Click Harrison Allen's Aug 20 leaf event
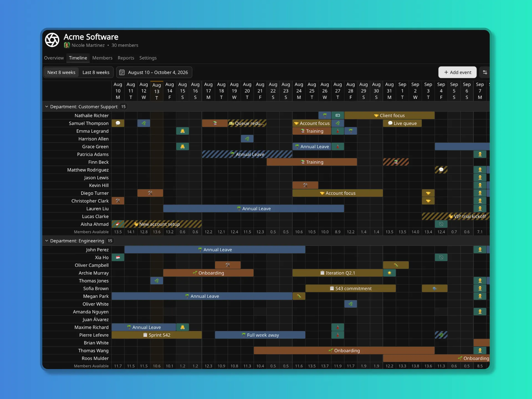The height and width of the screenshot is (399, 532). (x=247, y=139)
